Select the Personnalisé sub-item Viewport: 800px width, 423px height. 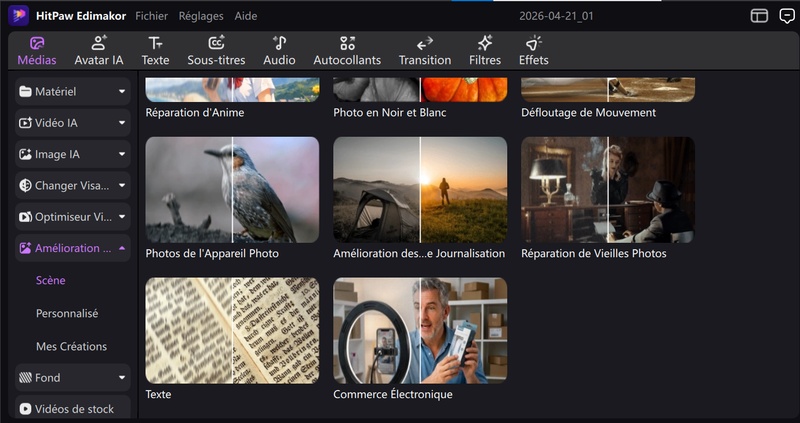(67, 313)
